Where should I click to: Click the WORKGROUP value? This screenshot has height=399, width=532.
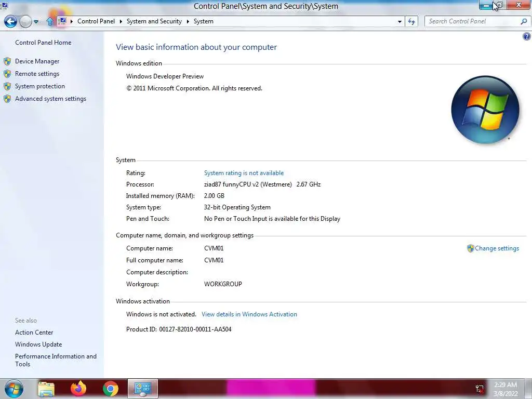tap(223, 284)
